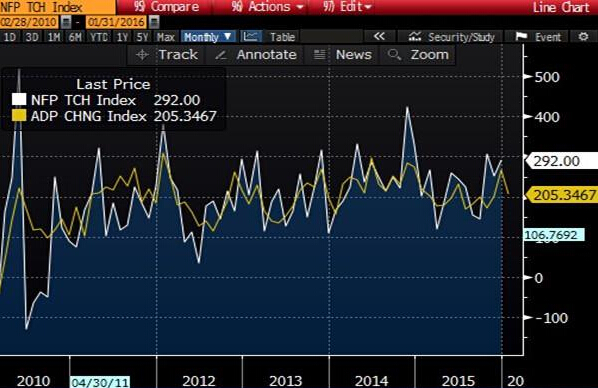Open chart settings gear icon
Screen dimensions: 598x388
(x=583, y=37)
